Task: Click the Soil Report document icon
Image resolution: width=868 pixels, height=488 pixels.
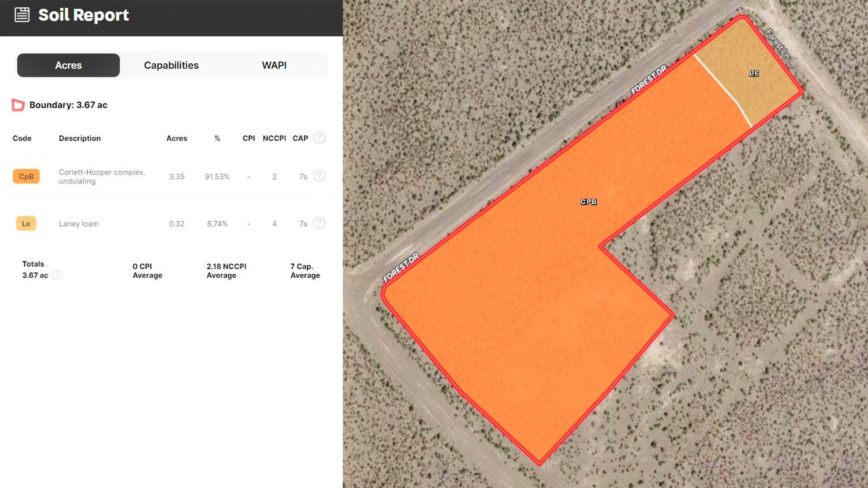Action: [x=22, y=15]
